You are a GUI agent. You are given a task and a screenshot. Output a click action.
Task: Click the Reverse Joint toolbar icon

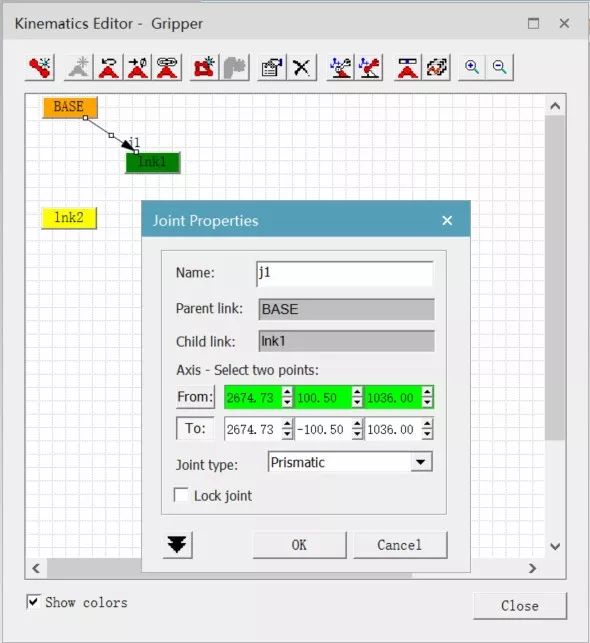(x=109, y=67)
